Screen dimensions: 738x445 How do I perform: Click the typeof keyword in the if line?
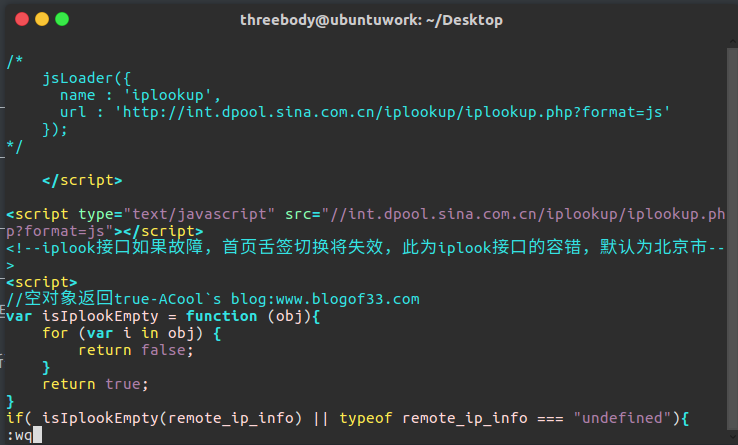365,418
